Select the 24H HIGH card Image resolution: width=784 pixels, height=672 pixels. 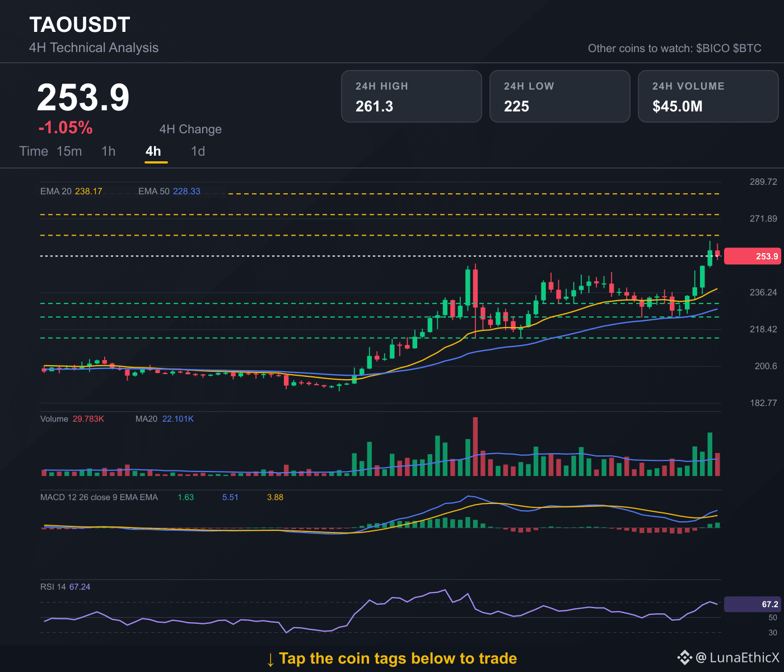(412, 96)
